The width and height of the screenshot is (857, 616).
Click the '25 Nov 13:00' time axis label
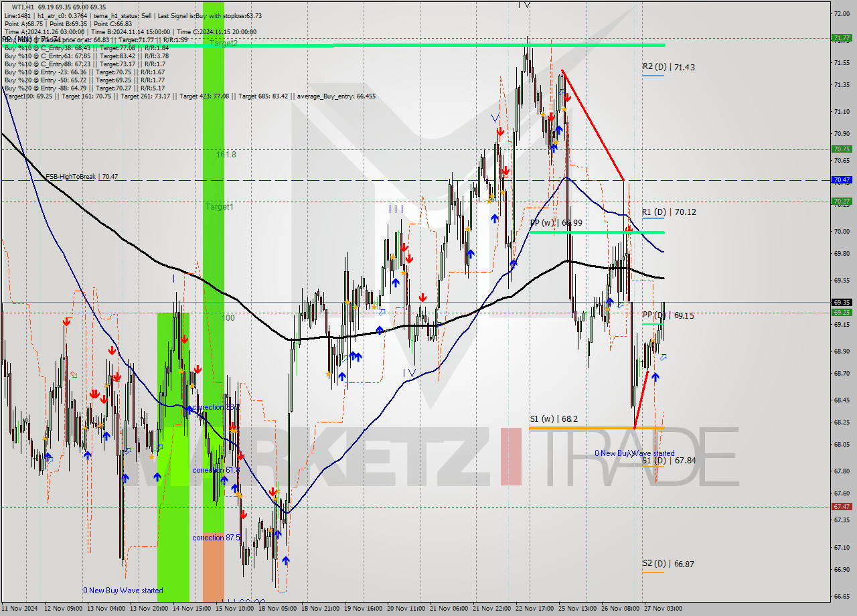(578, 609)
